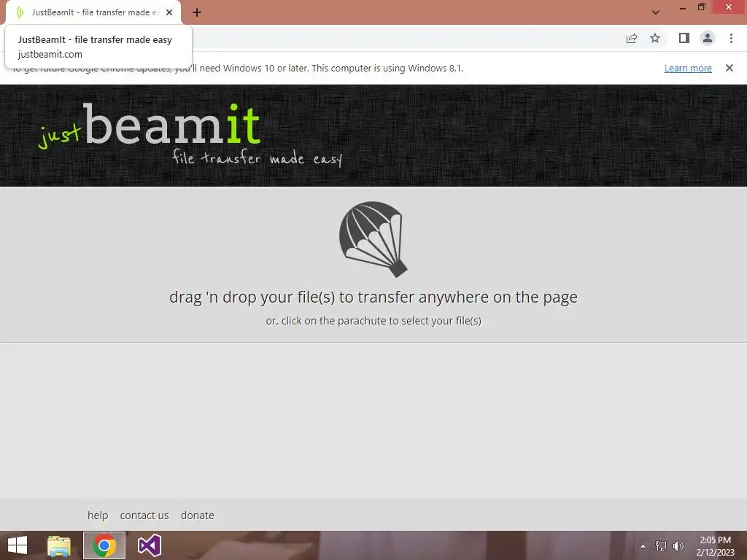Toggle the Chrome side panel
The image size is (747, 560).
point(684,38)
